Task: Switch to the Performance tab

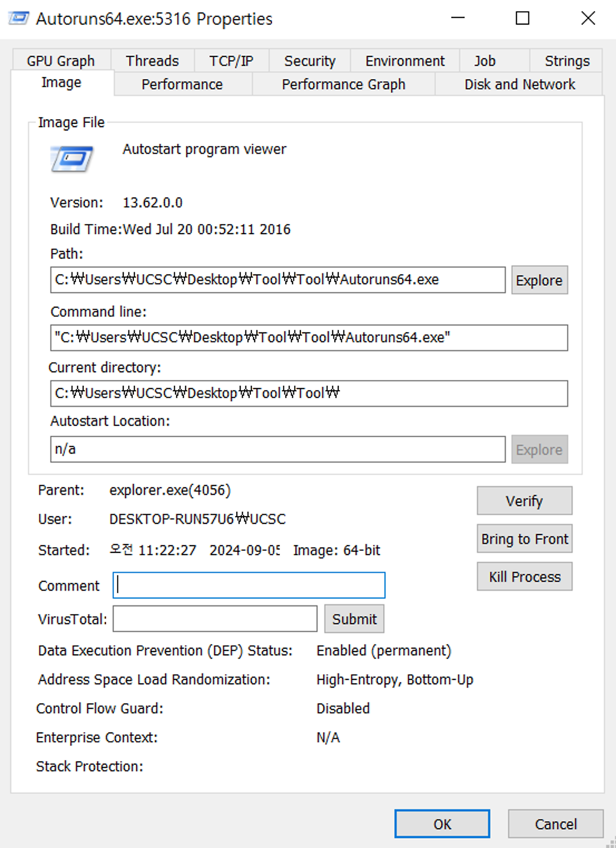Action: [182, 84]
